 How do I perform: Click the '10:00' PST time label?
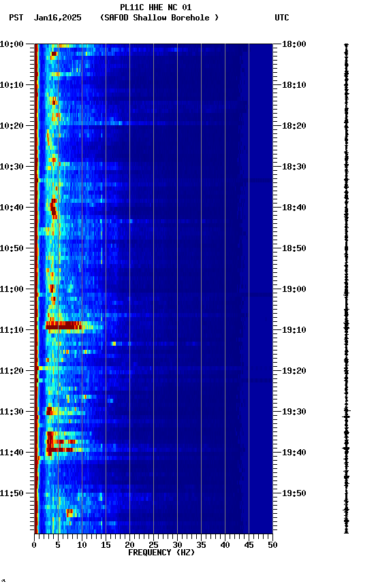tap(12, 44)
